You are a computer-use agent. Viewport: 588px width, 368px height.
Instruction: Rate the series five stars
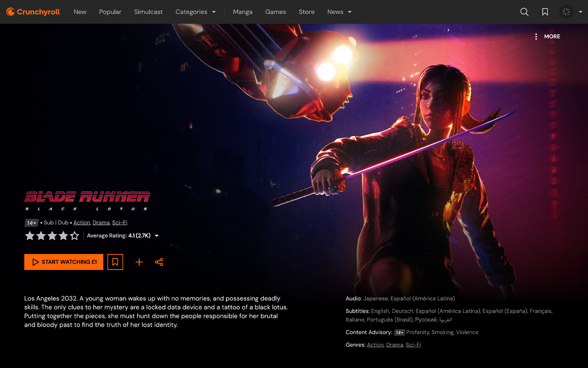pyautogui.click(x=74, y=236)
